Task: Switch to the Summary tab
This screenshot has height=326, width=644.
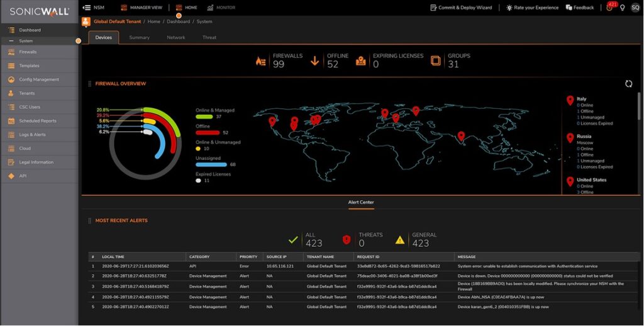Action: click(x=139, y=37)
